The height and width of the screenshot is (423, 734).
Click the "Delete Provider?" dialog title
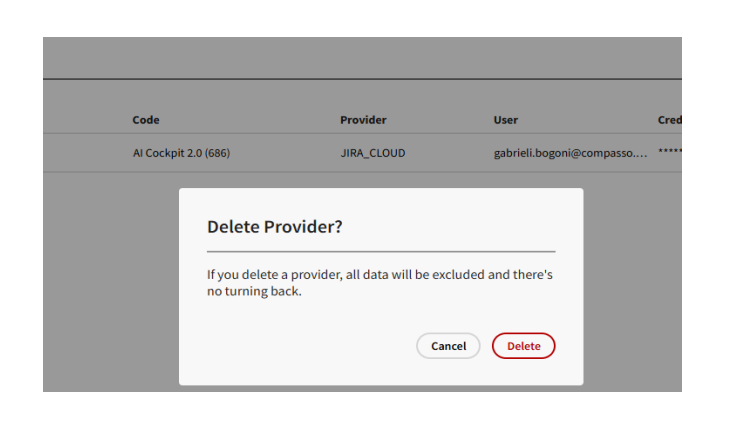(275, 227)
